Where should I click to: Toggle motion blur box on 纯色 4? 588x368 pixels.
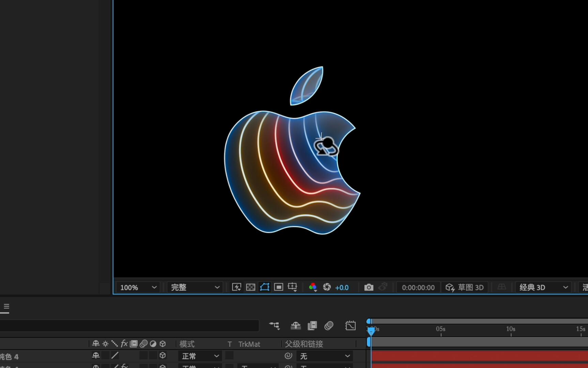tap(143, 355)
